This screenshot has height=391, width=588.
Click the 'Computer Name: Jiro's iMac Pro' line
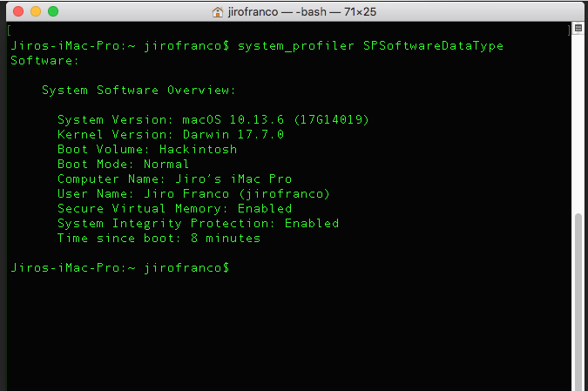pos(174,179)
